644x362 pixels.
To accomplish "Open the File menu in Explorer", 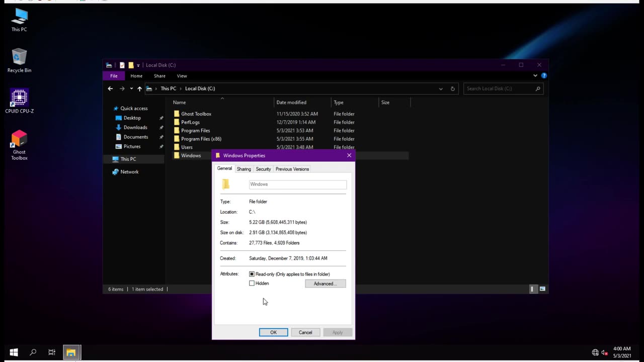I will click(114, 76).
